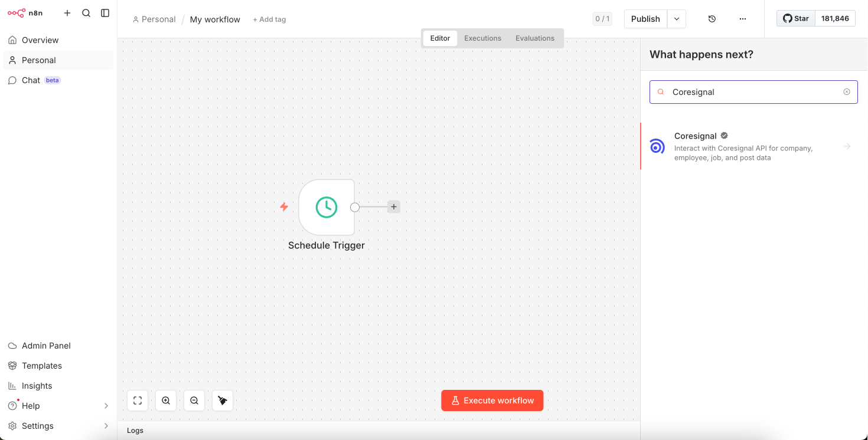Switch to the Executions tab
The height and width of the screenshot is (440, 868).
coord(482,38)
